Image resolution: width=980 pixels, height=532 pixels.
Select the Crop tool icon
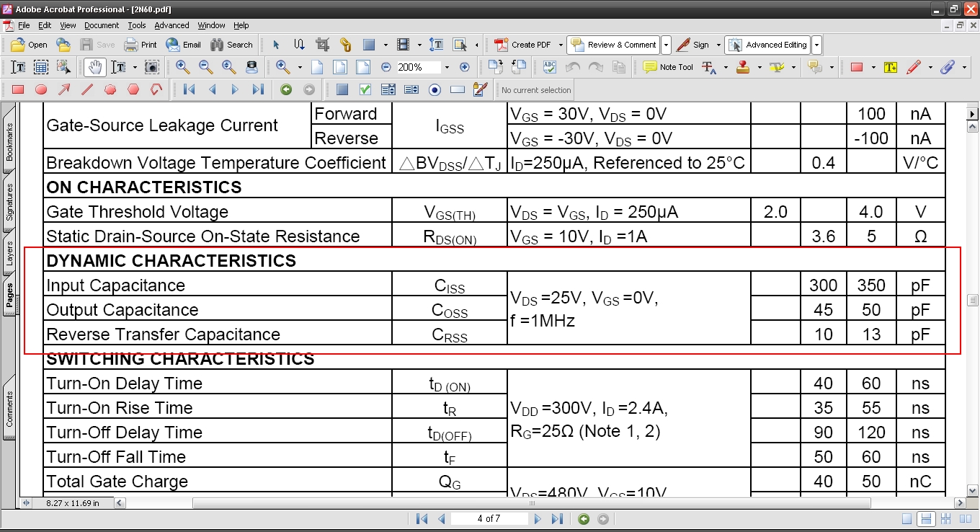[322, 45]
